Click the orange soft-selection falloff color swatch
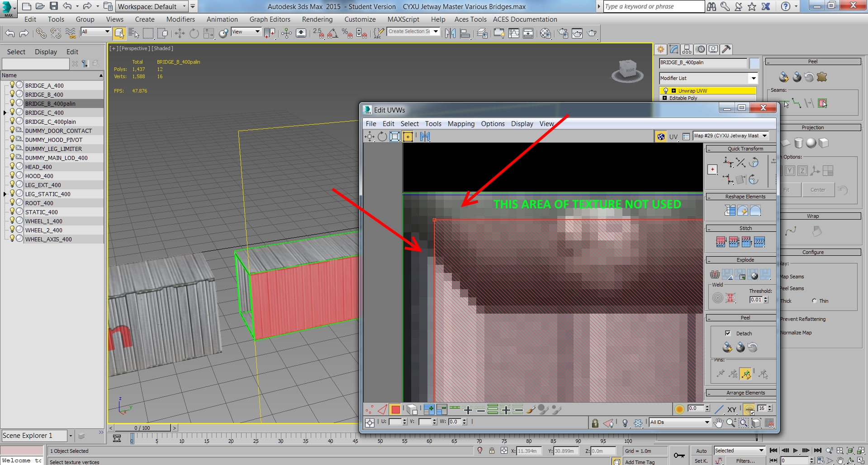868x465 pixels. (680, 409)
